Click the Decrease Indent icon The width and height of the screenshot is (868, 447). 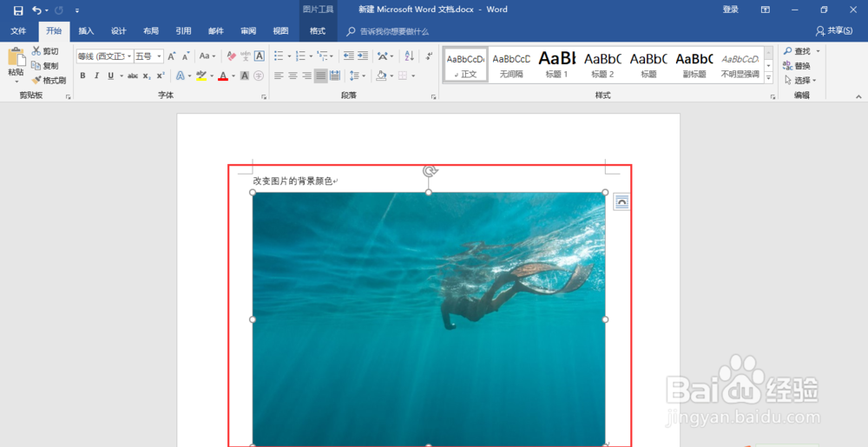pyautogui.click(x=349, y=56)
